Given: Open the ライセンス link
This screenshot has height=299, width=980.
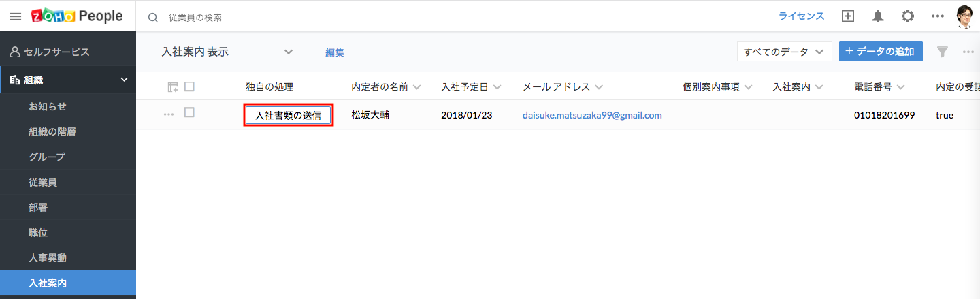Looking at the screenshot, I should click(801, 16).
